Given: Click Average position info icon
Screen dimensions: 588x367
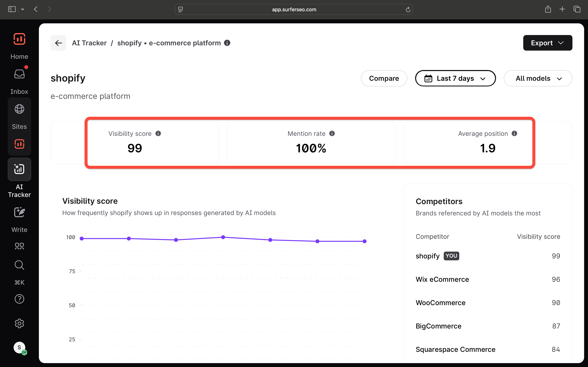Looking at the screenshot, I should [514, 133].
